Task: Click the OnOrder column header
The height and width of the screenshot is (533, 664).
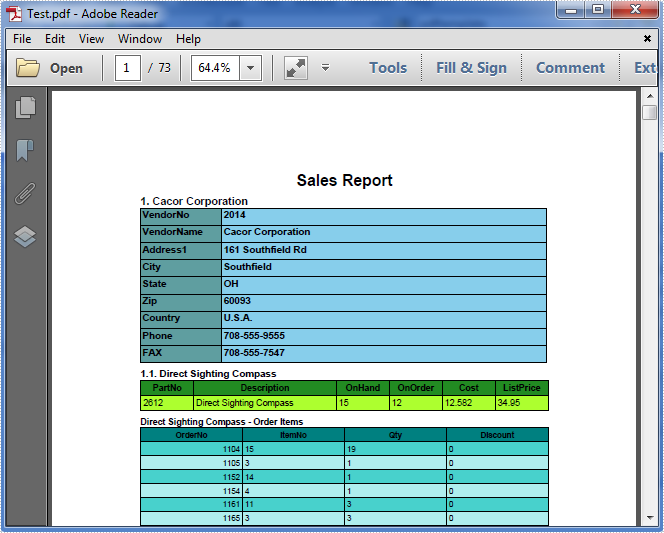Action: tap(416, 388)
